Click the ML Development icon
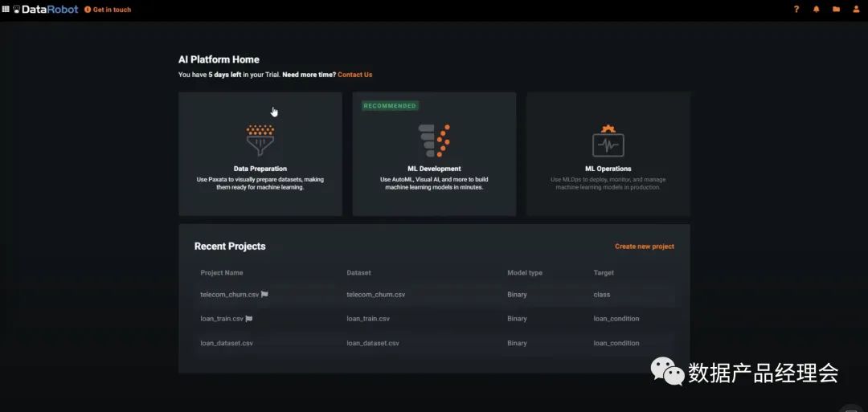This screenshot has width=868, height=412. 434,141
